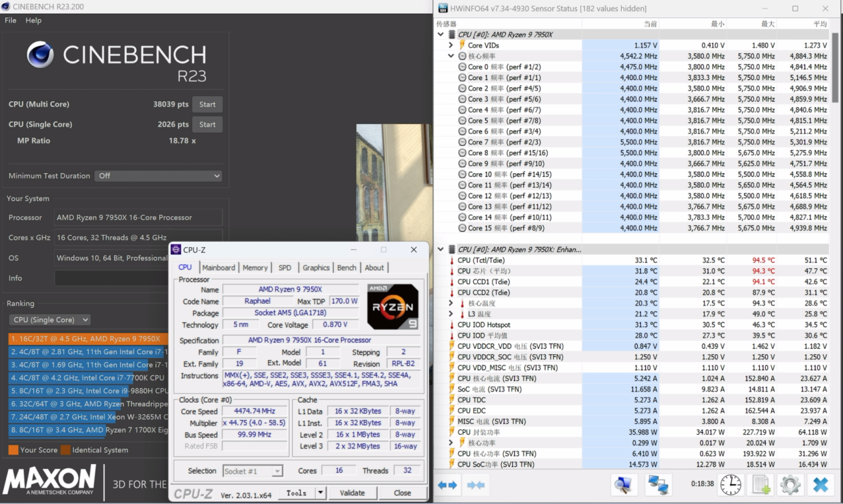The width and height of the screenshot is (843, 504).
Task: Switch to the Mainboard tab in CPU-Z
Action: [x=219, y=268]
